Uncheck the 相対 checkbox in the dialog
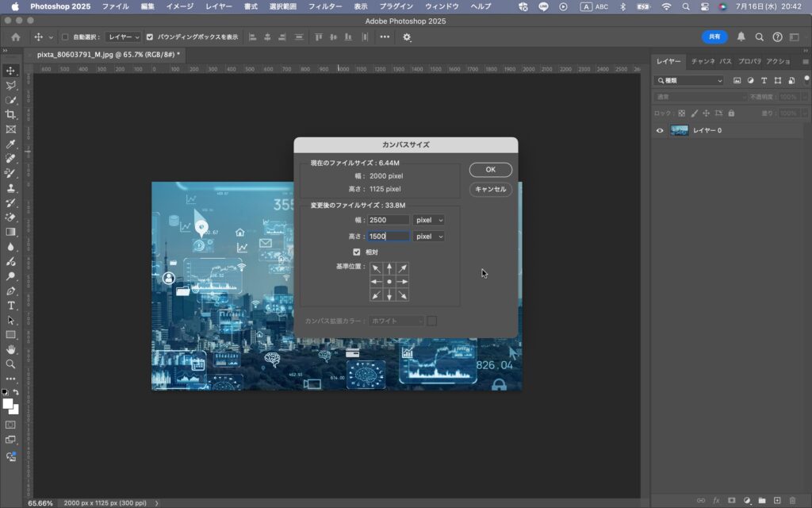This screenshot has height=508, width=812. 356,252
